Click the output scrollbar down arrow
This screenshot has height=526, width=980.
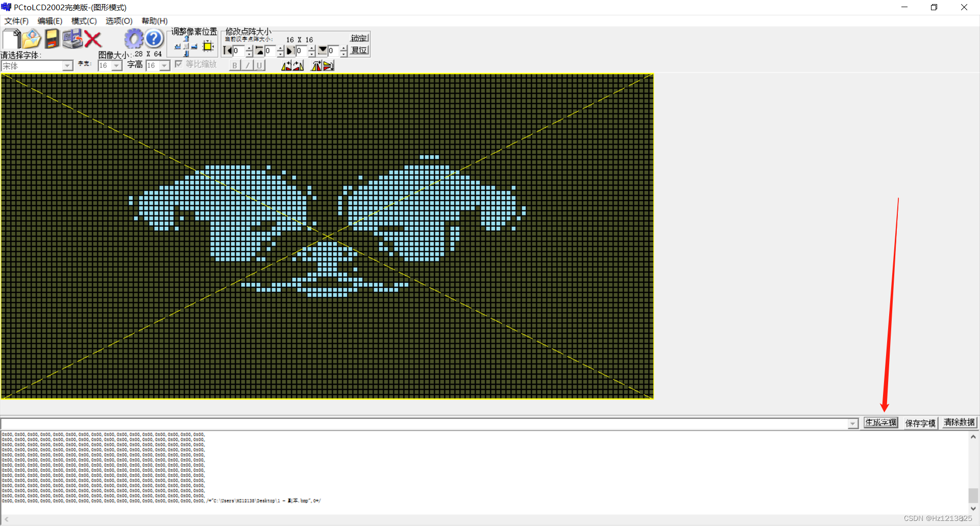pos(973,509)
